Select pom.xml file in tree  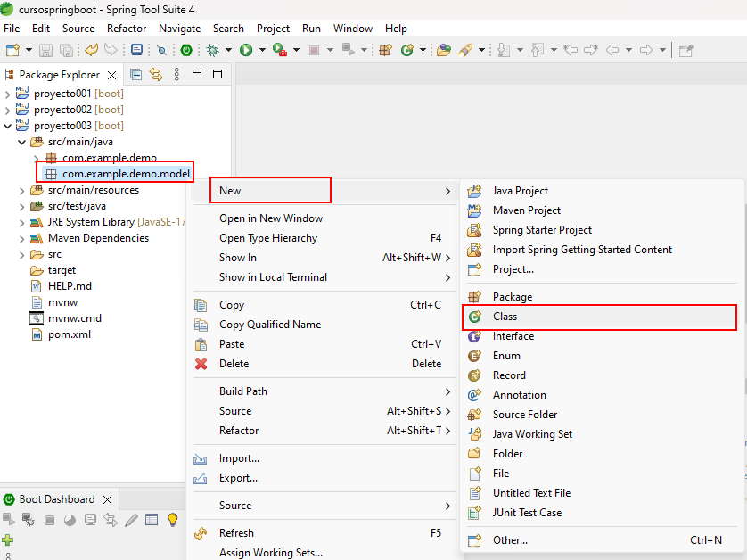(x=69, y=334)
